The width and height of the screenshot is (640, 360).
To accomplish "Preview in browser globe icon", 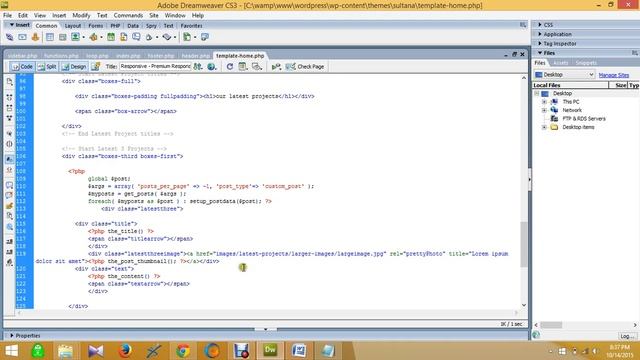I will click(211, 67).
